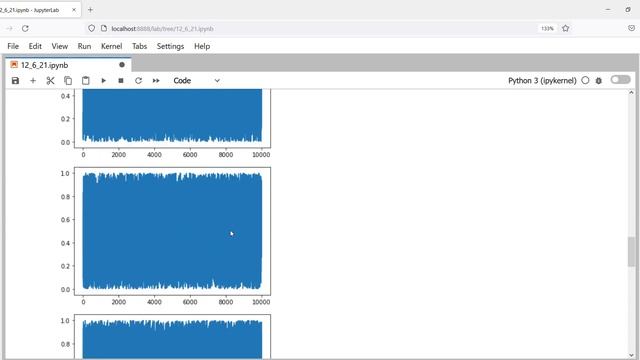Restore down the browser window
The width and height of the screenshot is (640, 360).
(x=628, y=9)
